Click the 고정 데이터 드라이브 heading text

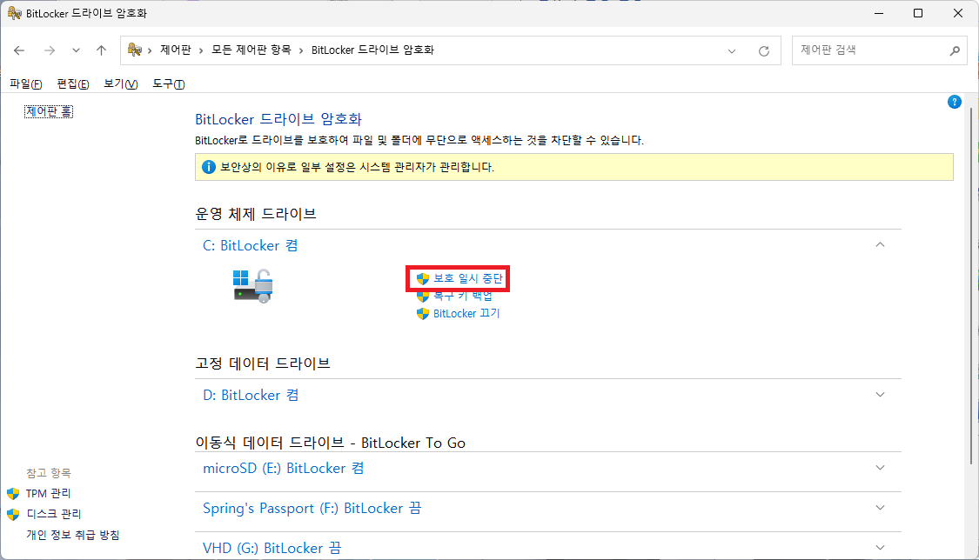[x=262, y=363]
